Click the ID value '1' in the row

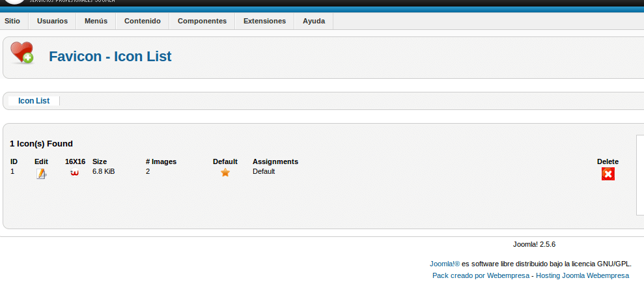(12, 171)
